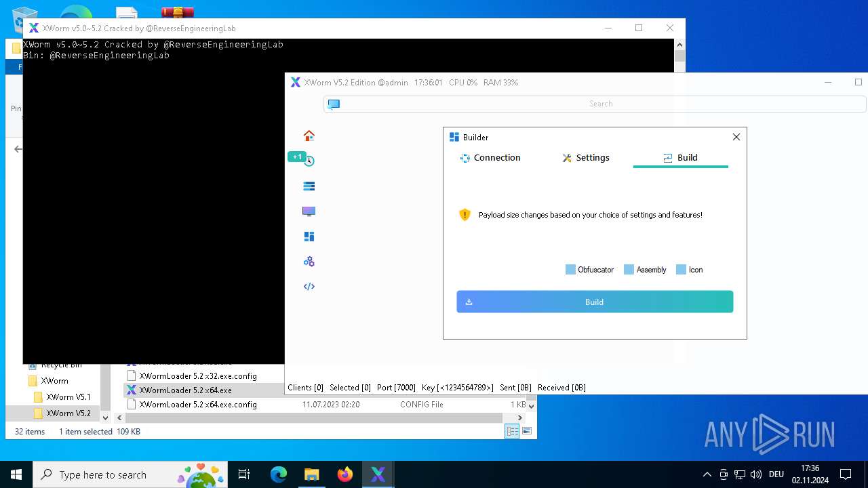Image resolution: width=868 pixels, height=488 pixels.
Task: Click the yellow warning shield icon
Action: click(x=465, y=215)
